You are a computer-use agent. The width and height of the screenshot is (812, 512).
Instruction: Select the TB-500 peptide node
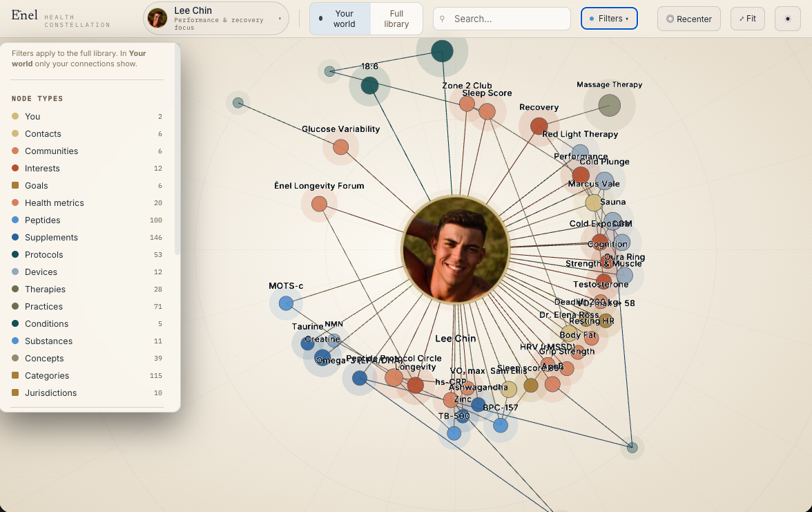454,433
